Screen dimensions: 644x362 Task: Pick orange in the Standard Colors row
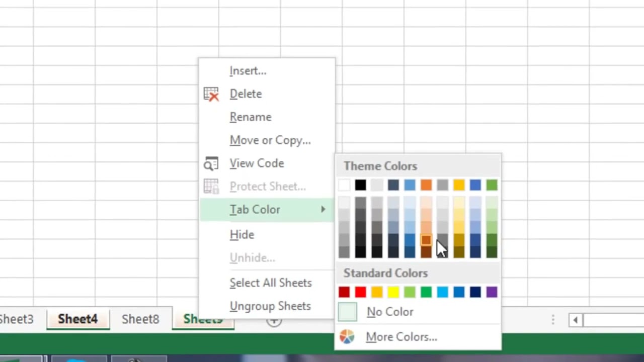377,292
